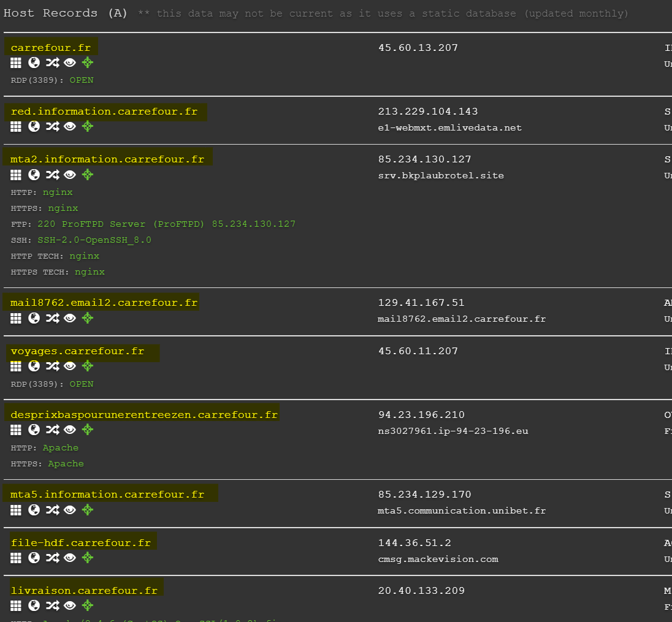The height and width of the screenshot is (622, 672).
Task: Click the eye icon under mail8762.email2.carrefour.fr
Action: [70, 318]
